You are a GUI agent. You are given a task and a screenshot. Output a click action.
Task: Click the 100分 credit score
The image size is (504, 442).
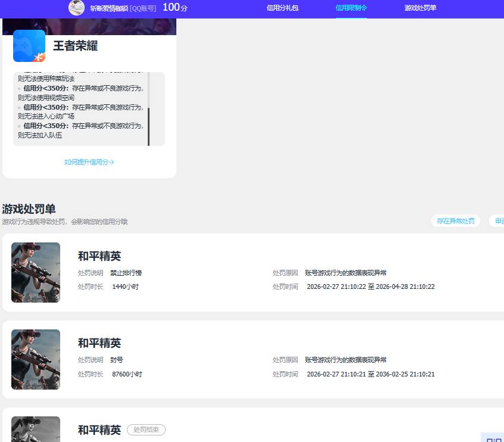[175, 7]
